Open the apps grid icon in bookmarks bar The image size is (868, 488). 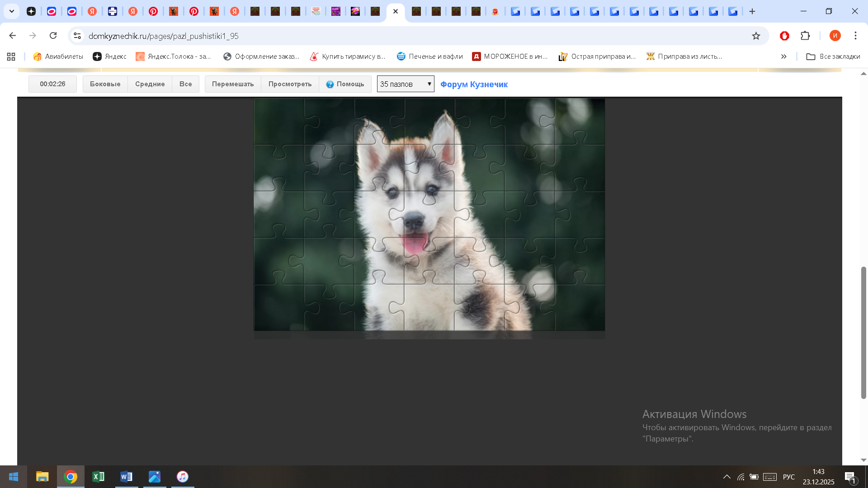pyautogui.click(x=11, y=56)
